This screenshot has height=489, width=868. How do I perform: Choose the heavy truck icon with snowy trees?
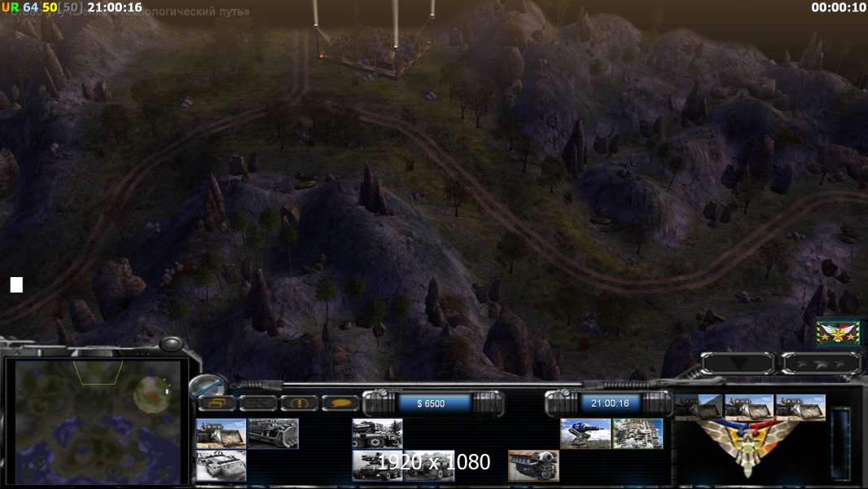point(377,434)
